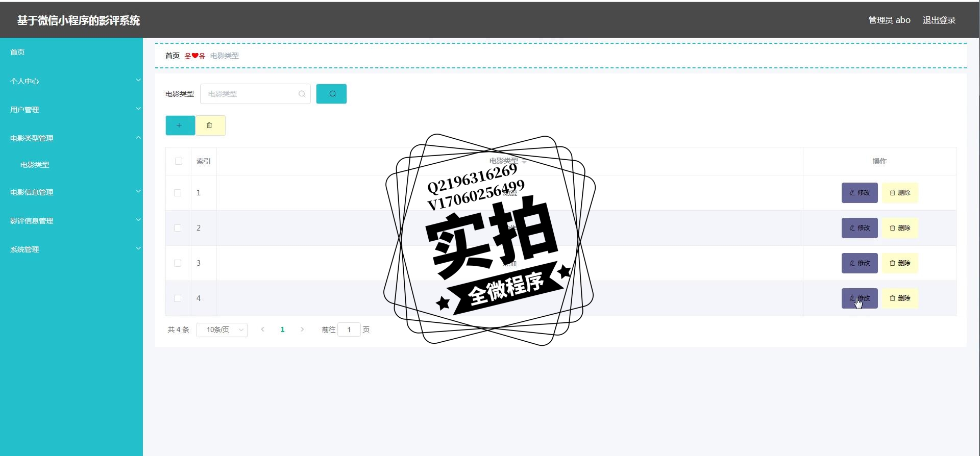Expand the 系统管理 sidebar menu
The height and width of the screenshot is (456, 980).
pyautogui.click(x=71, y=249)
